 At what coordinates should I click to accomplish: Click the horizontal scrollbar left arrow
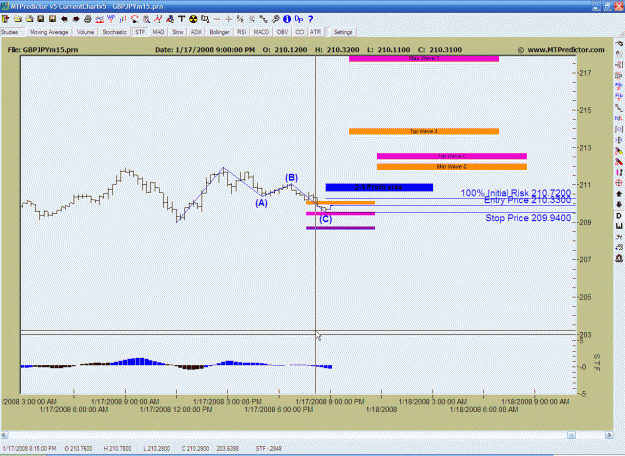pyautogui.click(x=4, y=435)
